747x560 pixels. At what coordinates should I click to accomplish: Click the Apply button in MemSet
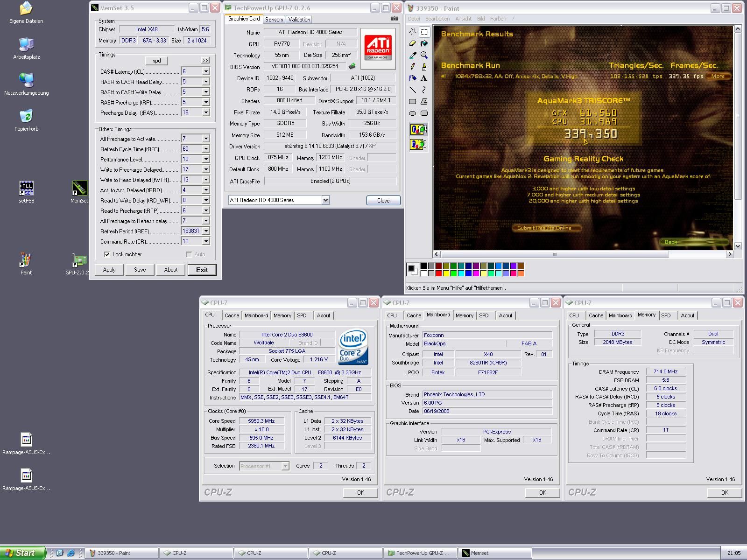coord(109,270)
